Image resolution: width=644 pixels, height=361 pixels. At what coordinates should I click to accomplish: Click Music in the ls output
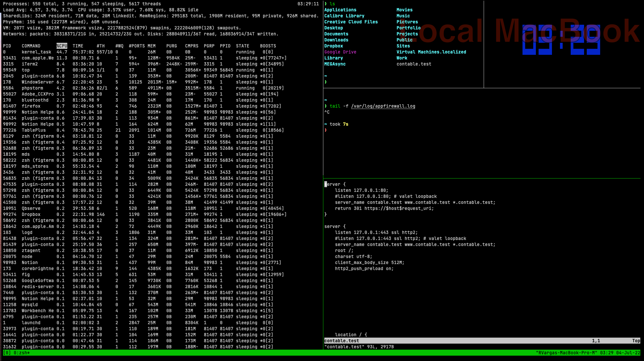tap(403, 16)
